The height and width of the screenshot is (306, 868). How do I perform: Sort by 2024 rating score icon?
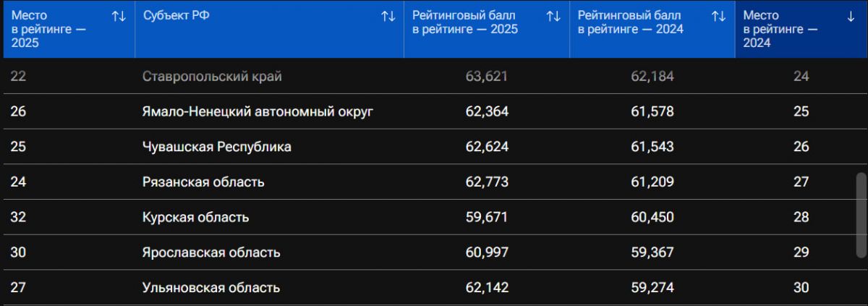click(x=718, y=16)
